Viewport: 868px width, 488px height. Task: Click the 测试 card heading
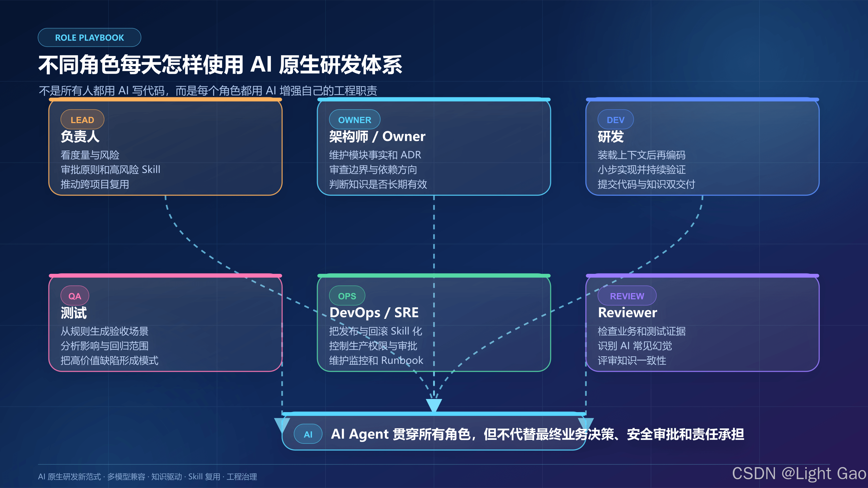tap(74, 313)
